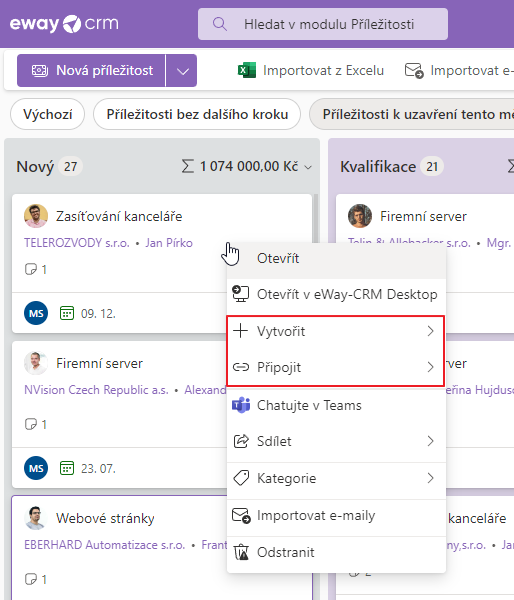Expand the Vytvořit submenu chevron
Screen dimensions: 514x600
(431, 331)
